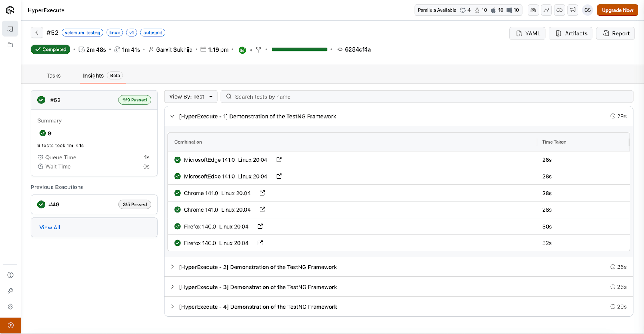
Task: Switch to the Tasks tab
Action: coord(54,76)
